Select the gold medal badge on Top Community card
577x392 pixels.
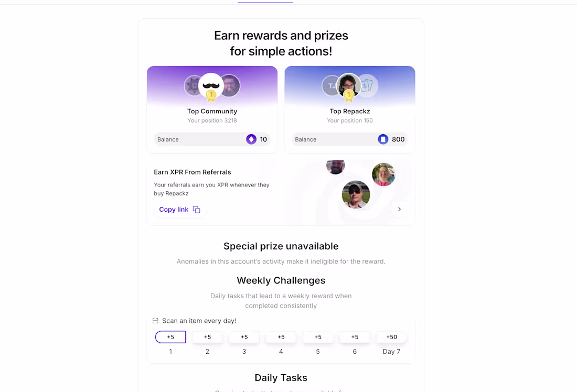212,95
